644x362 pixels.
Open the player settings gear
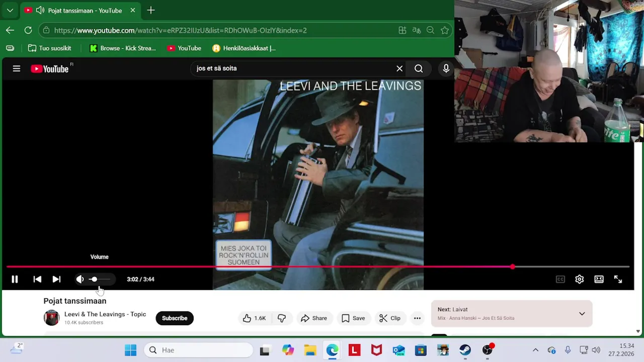pyautogui.click(x=579, y=279)
